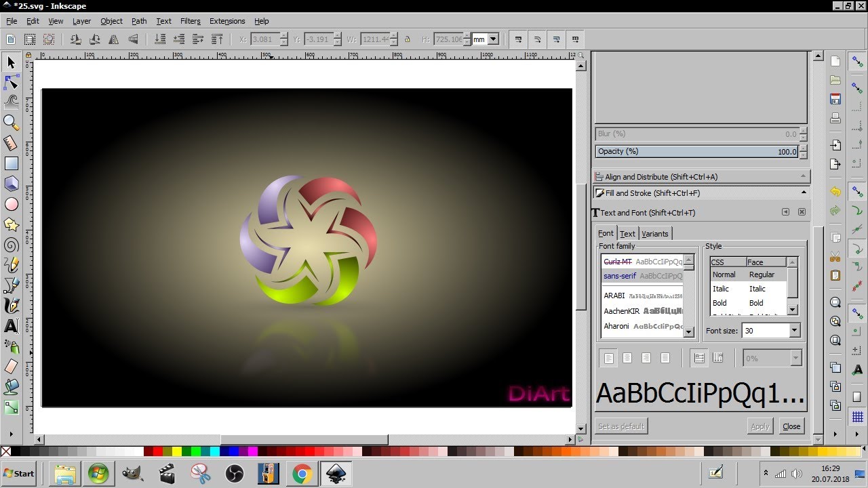Flip selection vertically
Screen dimensions: 868x488
point(133,39)
